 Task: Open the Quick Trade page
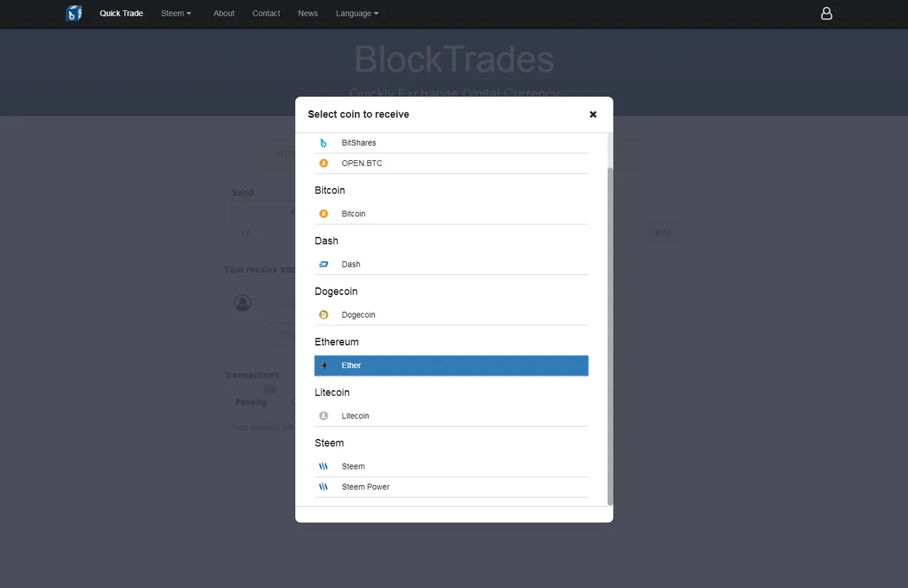pyautogui.click(x=121, y=13)
